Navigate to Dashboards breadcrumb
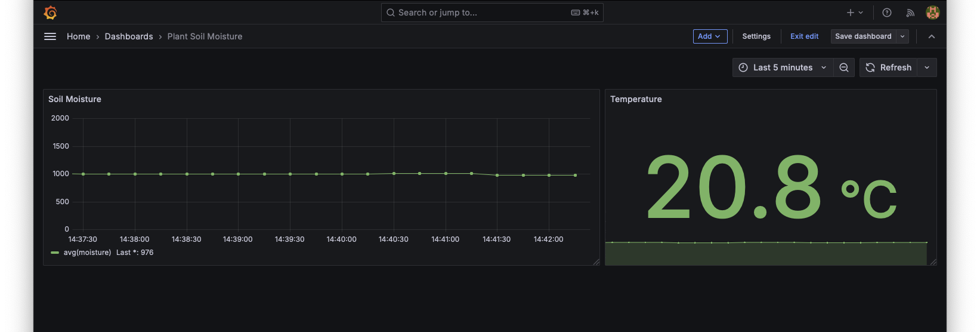The width and height of the screenshot is (980, 332). tap(129, 36)
